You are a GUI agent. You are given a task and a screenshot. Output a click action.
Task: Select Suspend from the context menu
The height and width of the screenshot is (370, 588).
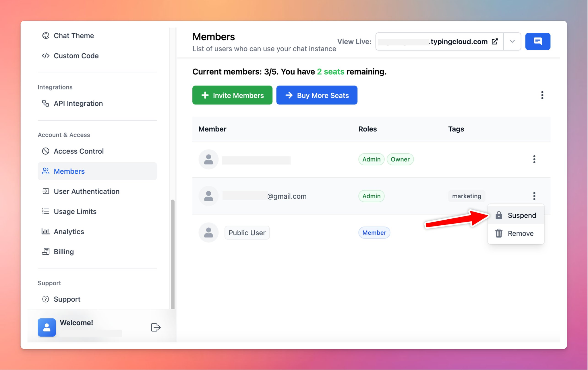(516, 215)
